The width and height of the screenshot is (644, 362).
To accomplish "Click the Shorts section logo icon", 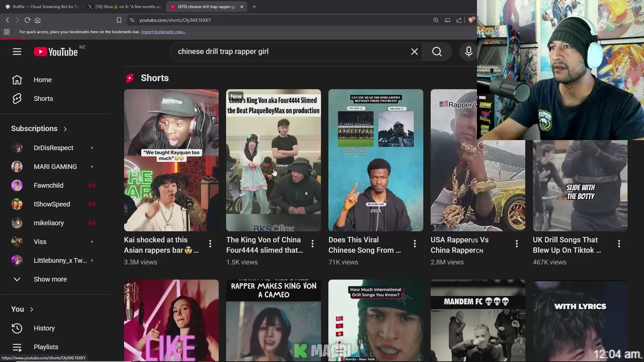I will (130, 78).
